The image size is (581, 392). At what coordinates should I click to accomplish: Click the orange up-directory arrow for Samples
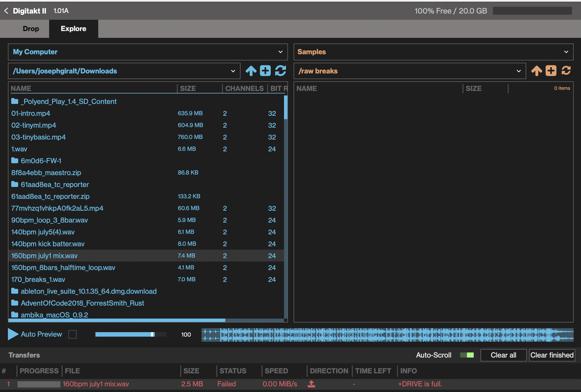pos(536,71)
